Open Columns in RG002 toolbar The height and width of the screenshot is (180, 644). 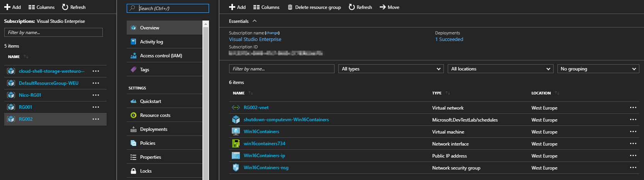(266, 7)
